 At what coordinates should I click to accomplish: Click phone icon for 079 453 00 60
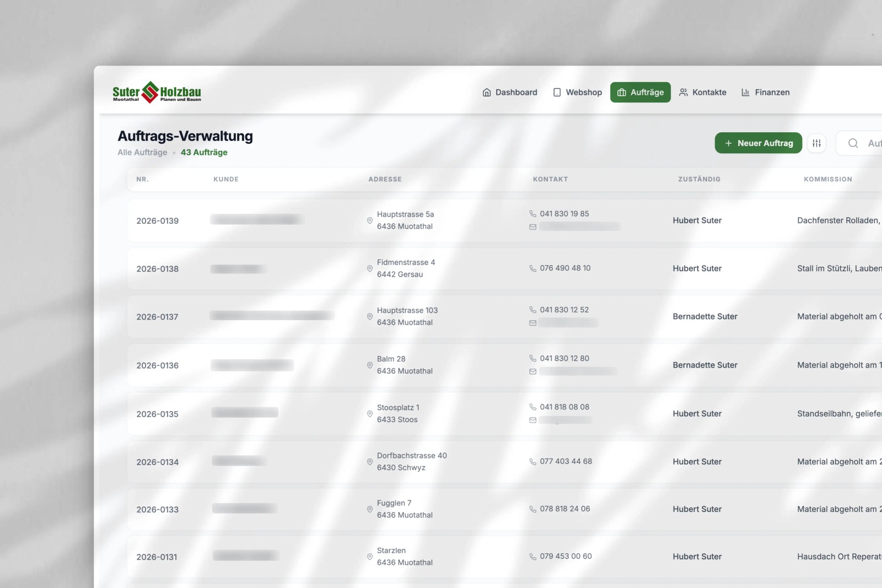533,557
